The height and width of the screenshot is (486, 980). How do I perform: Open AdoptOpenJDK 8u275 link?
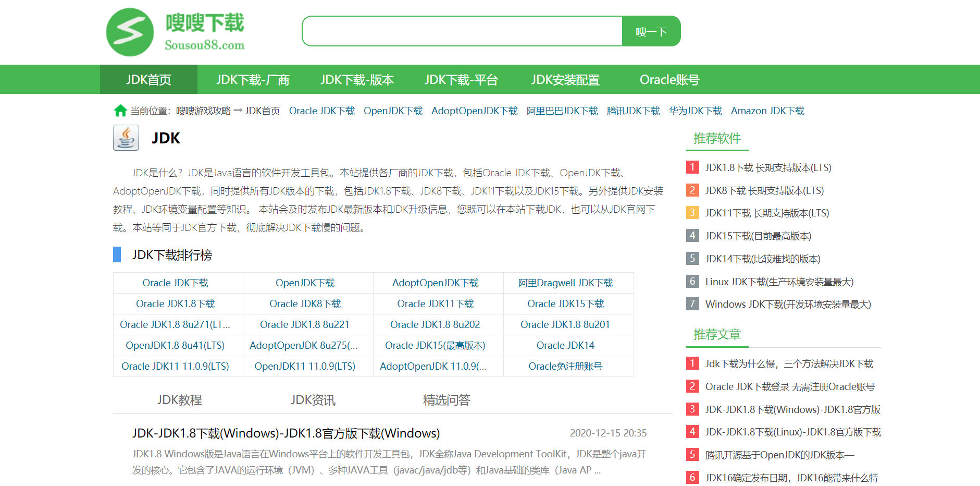[x=304, y=345]
